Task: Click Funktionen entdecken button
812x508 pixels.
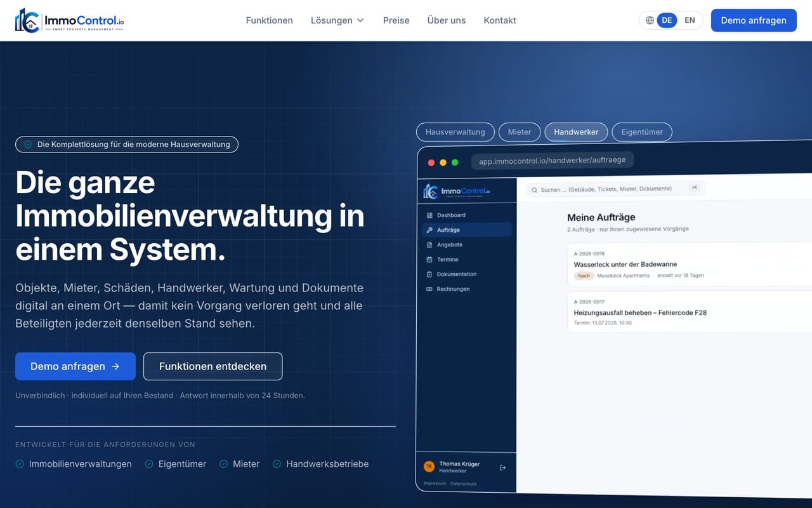Action: tap(213, 366)
